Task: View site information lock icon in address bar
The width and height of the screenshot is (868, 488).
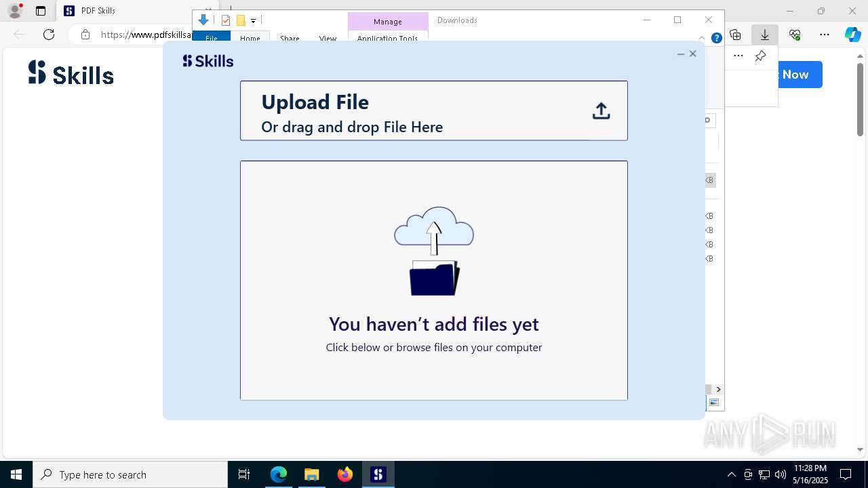Action: tap(85, 35)
